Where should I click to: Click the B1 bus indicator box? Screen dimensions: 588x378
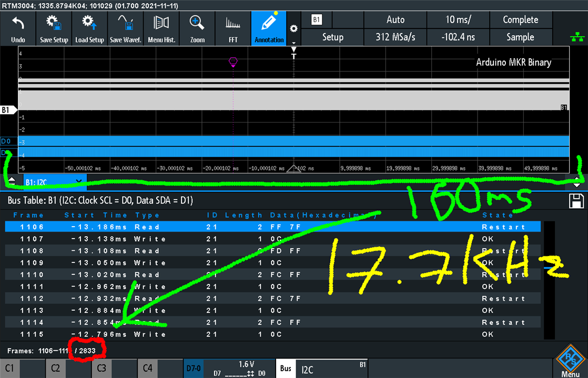(x=317, y=19)
